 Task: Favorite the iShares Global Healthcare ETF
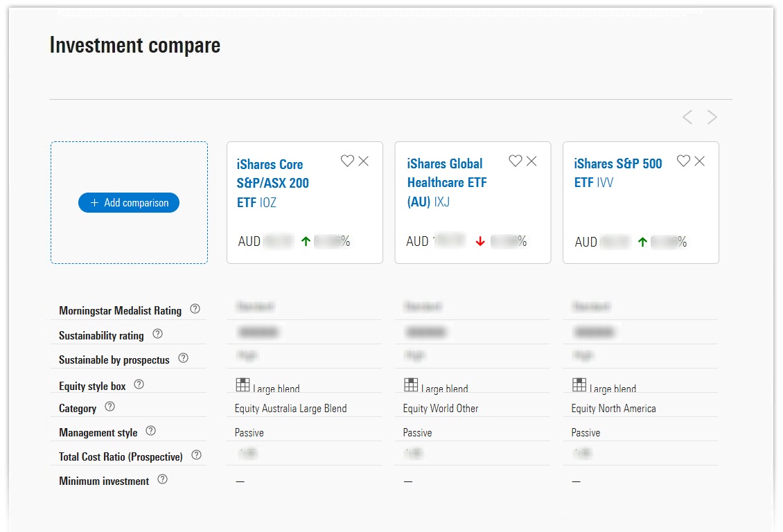[516, 161]
